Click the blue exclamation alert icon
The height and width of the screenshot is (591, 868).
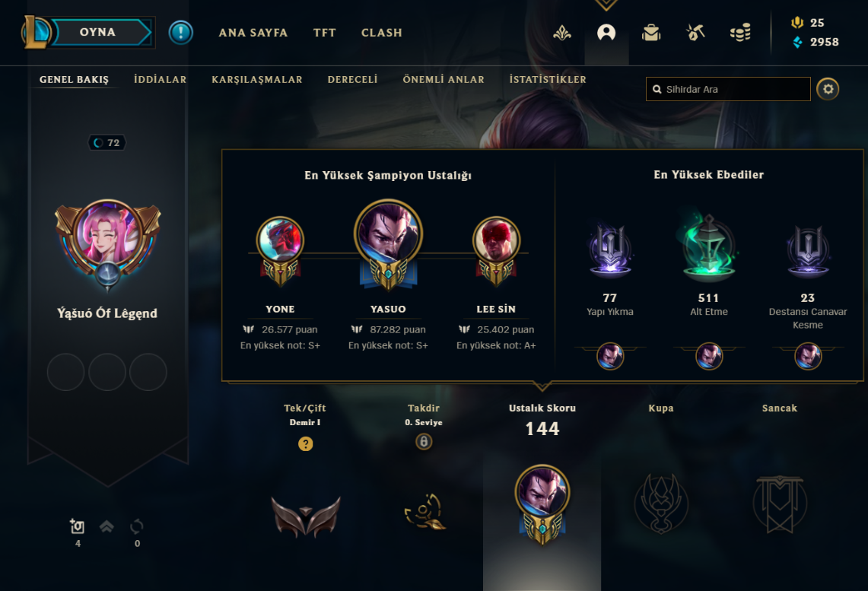[180, 33]
